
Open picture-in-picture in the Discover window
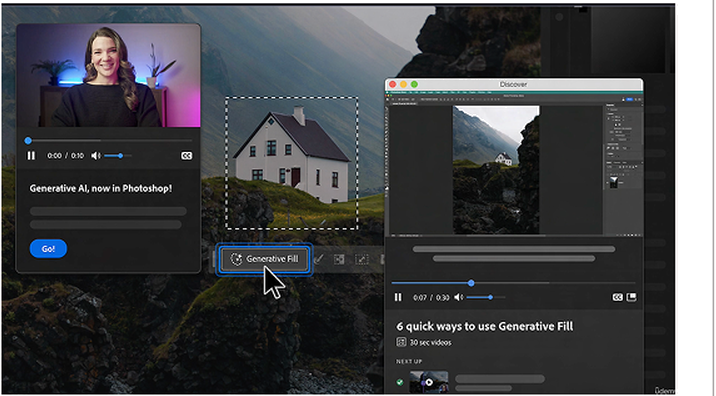(x=632, y=297)
